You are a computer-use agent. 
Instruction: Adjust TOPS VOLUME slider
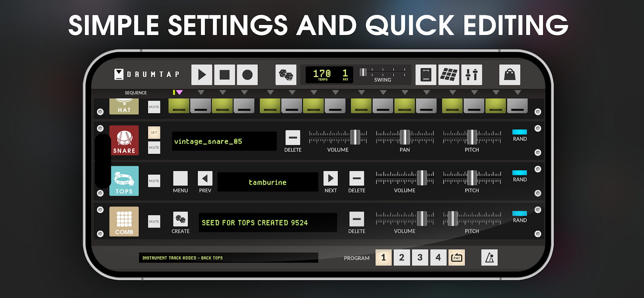(405, 178)
